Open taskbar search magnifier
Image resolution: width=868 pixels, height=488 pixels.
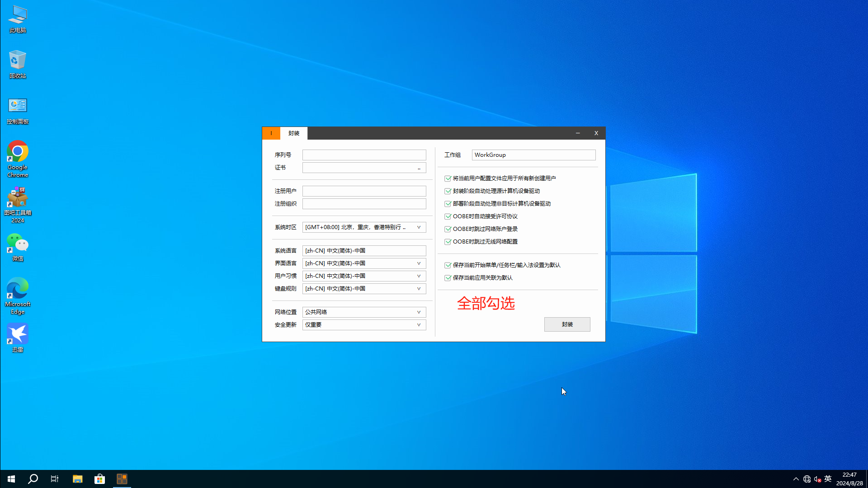coord(33,479)
